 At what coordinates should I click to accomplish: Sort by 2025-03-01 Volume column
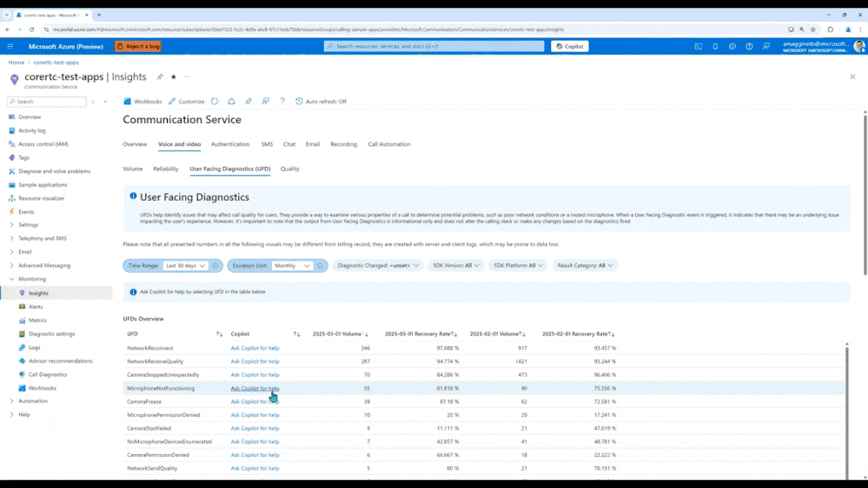tap(367, 334)
